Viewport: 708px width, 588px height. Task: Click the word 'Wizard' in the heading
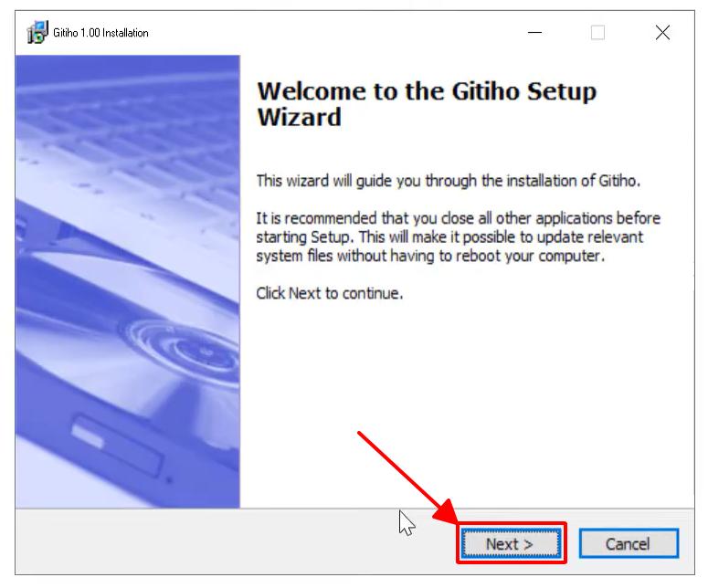299,118
